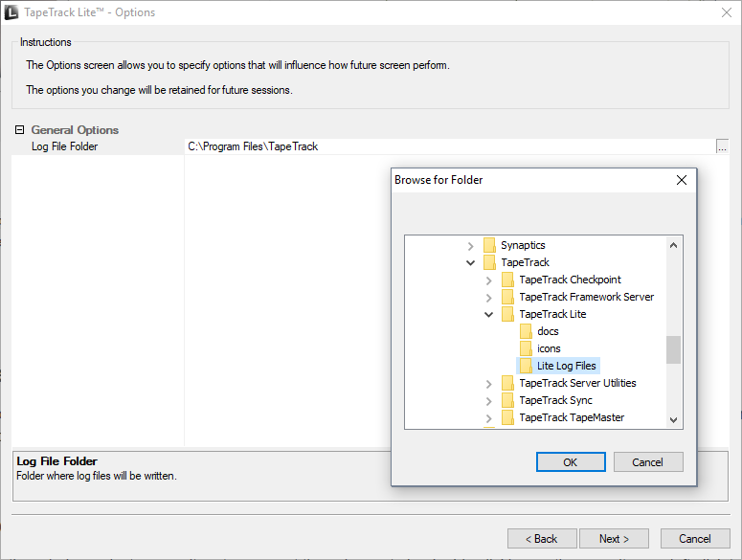Click the TapeTrack Lite app icon in title bar
The image size is (742, 560).
(x=11, y=12)
